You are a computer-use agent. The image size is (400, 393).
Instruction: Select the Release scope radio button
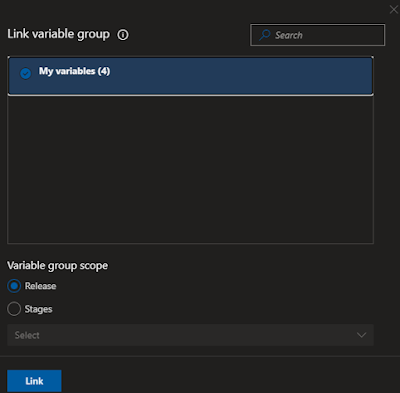click(14, 286)
